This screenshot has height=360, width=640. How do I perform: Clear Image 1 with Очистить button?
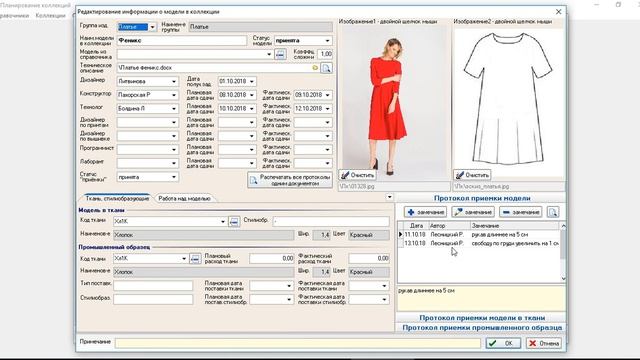358,175
